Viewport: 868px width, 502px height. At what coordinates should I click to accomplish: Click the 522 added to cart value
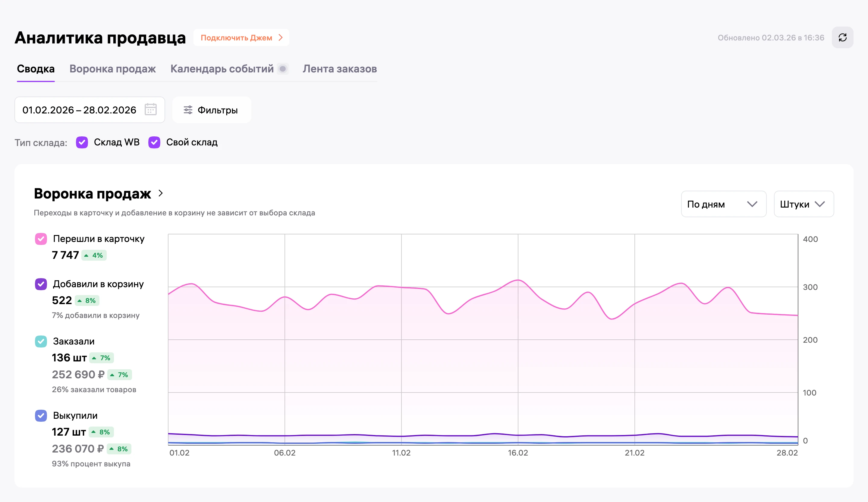[x=62, y=300]
